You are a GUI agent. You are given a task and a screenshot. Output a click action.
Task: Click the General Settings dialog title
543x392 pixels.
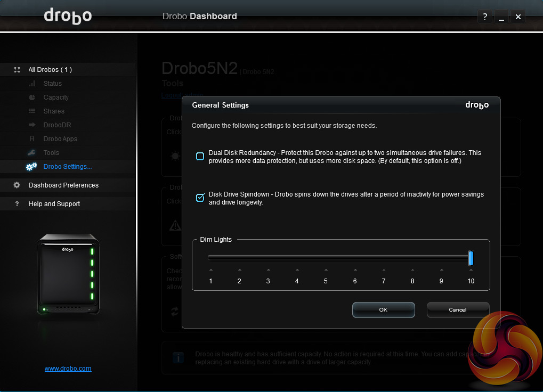tap(220, 105)
